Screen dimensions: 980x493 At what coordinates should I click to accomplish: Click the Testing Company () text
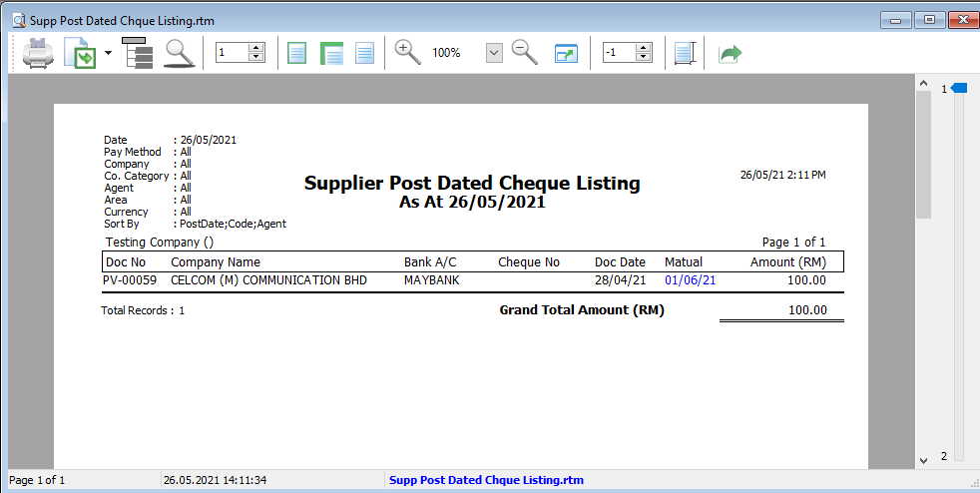coord(160,243)
